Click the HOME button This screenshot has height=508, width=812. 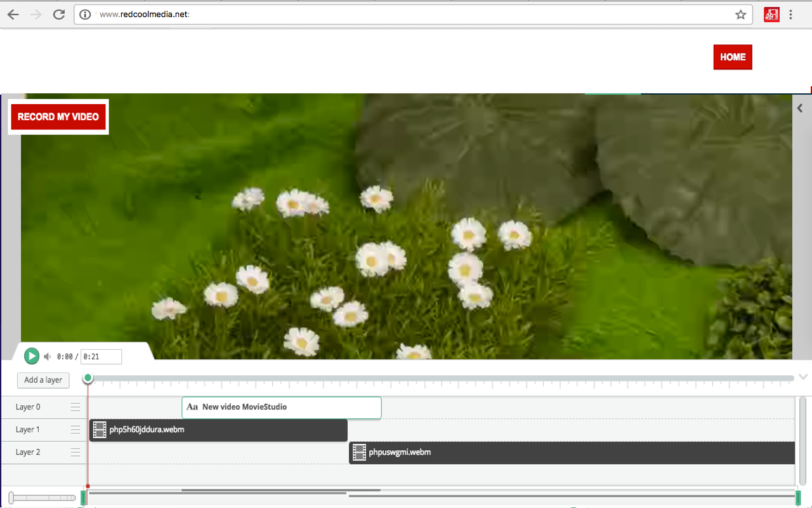733,57
